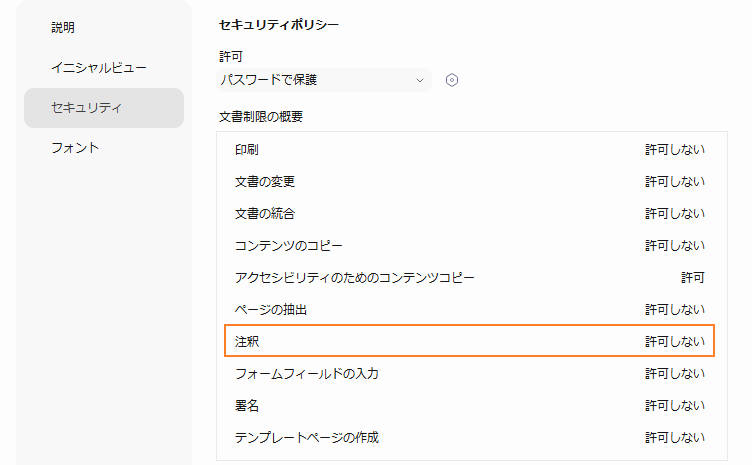Click 許可しない value for 印刷
Viewport: 752px width, 465px height.
pyautogui.click(x=674, y=150)
